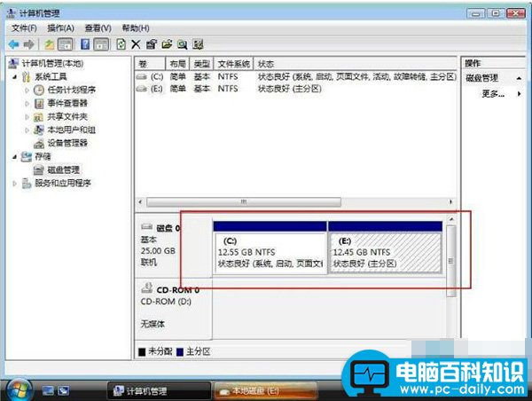This screenshot has height=401, width=532.
Task: Select the (E:) 12.45 GB partition block
Action: 386,248
